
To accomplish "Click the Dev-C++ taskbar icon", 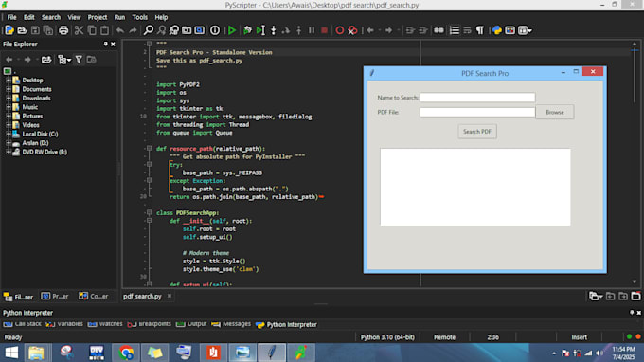I will (x=97, y=353).
